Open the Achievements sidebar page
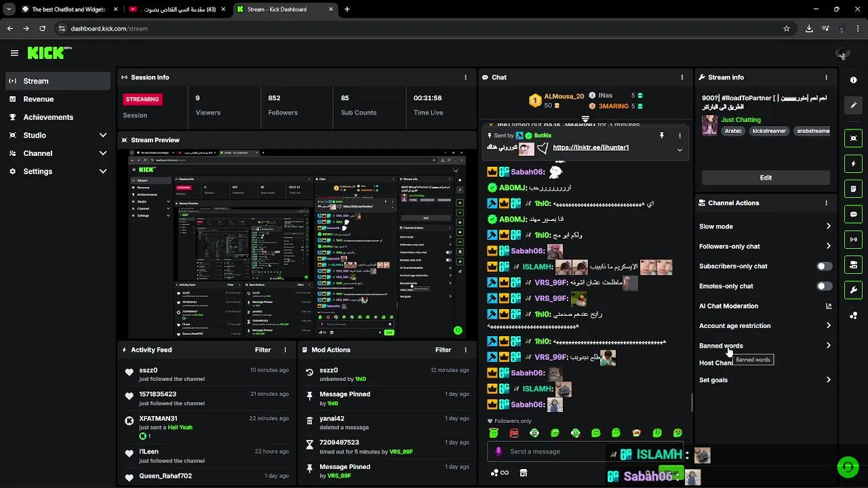Screen dimensions: 868x488 pyautogui.click(x=56, y=117)
